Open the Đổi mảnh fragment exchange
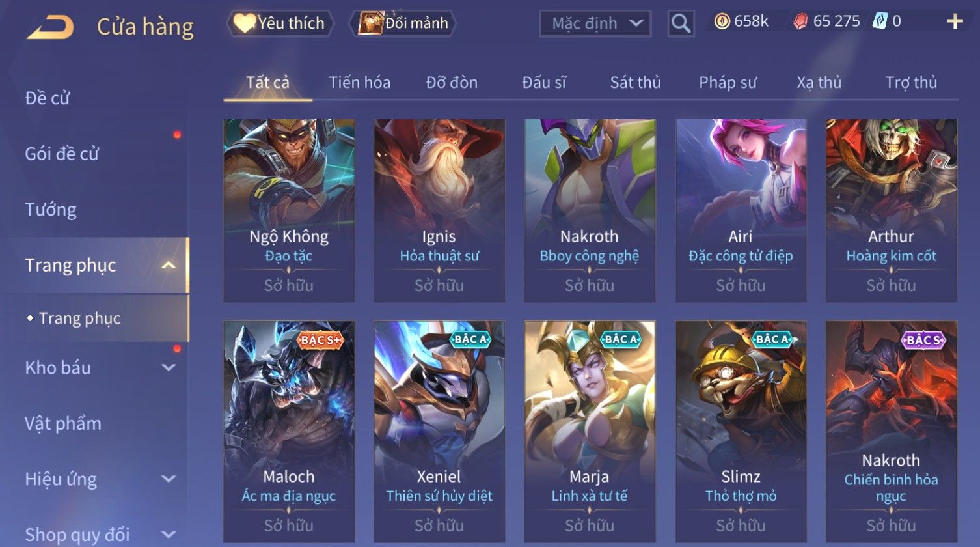980x547 pixels. [403, 23]
